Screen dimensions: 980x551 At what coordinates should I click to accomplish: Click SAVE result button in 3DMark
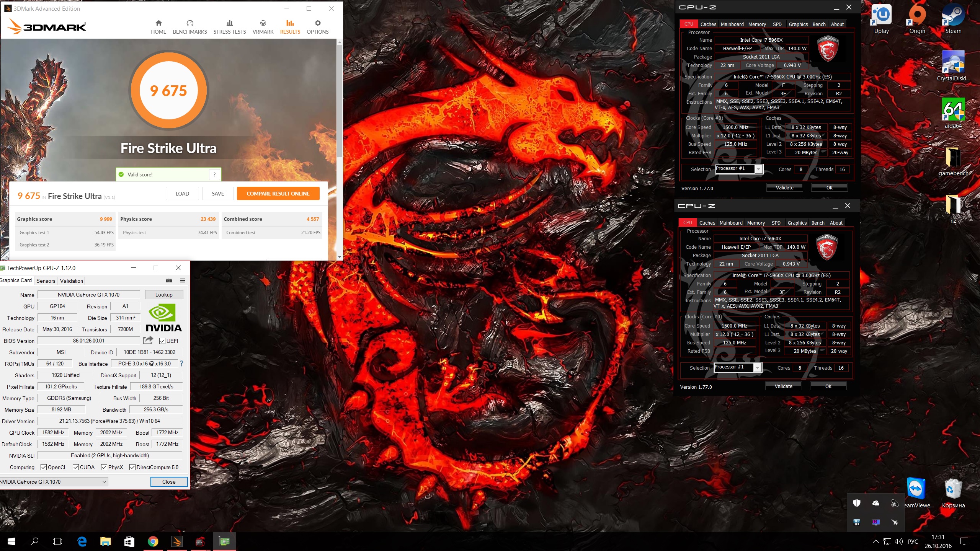[218, 194]
